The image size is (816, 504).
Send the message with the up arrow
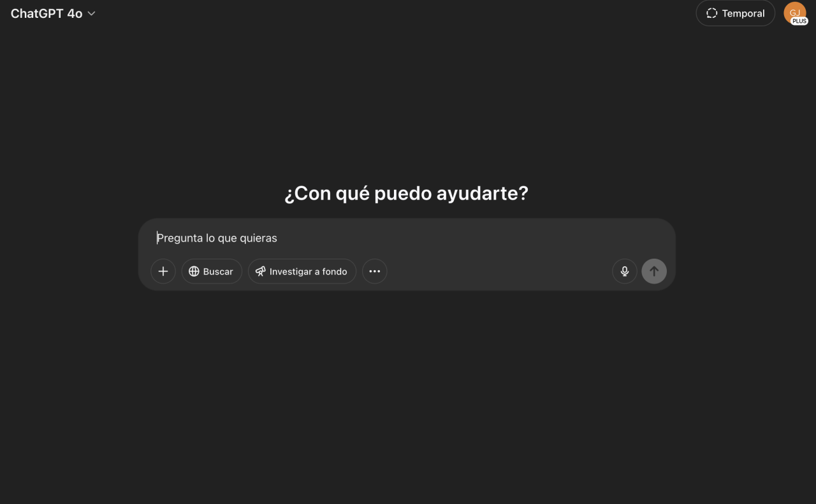coord(654,271)
